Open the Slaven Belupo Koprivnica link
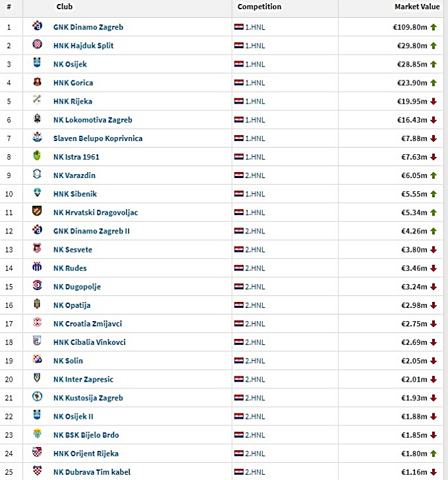The image size is (448, 480). pyautogui.click(x=98, y=138)
